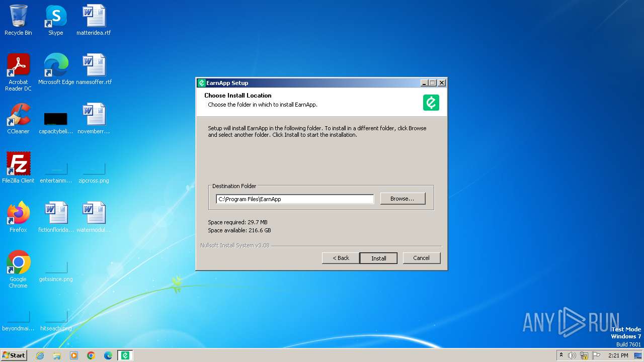
Task: Open the Action Center flag icon
Action: click(596, 355)
